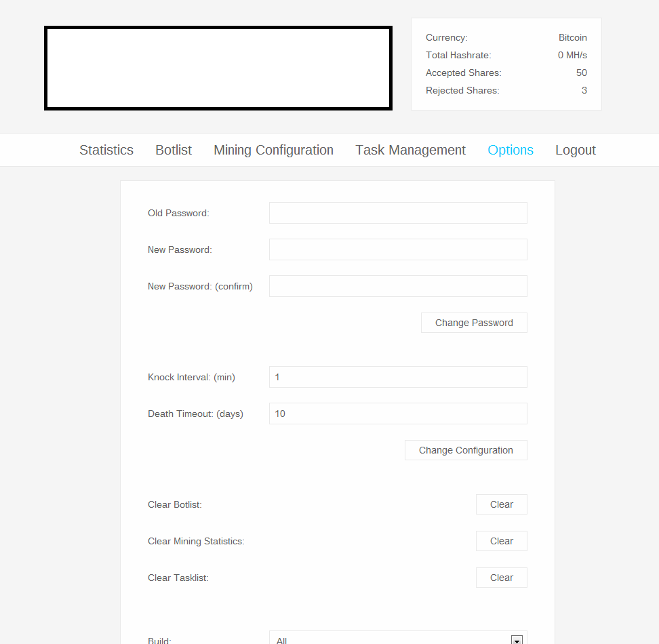Click the Logout menu item
The height and width of the screenshot is (644, 659).
click(x=576, y=150)
